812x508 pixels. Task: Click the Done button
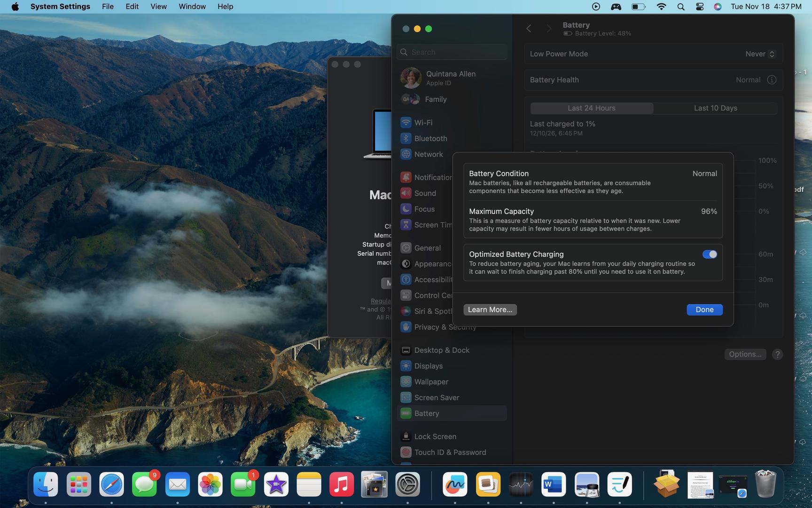[x=704, y=310]
